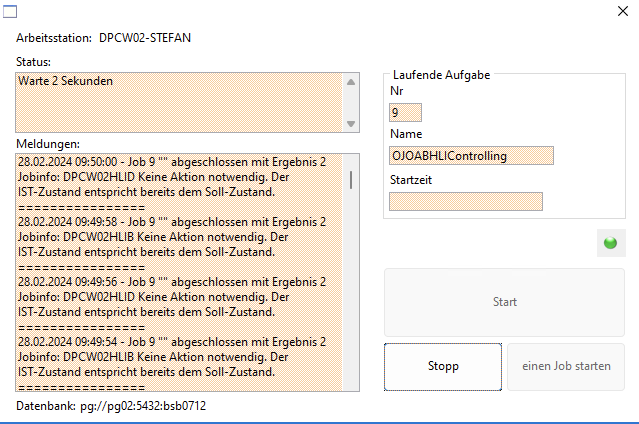The image size is (639, 424).
Task: Click the Name field with OJOABHLIControlling
Action: [x=471, y=156]
